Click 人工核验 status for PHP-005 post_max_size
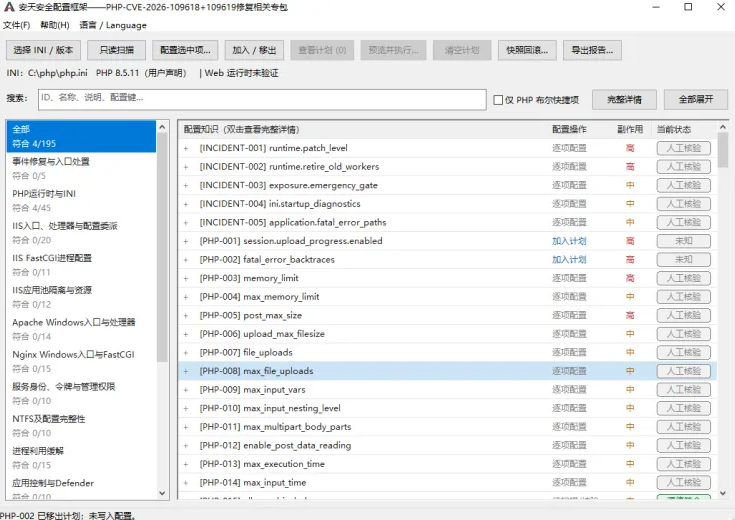735x520 pixels. (683, 315)
